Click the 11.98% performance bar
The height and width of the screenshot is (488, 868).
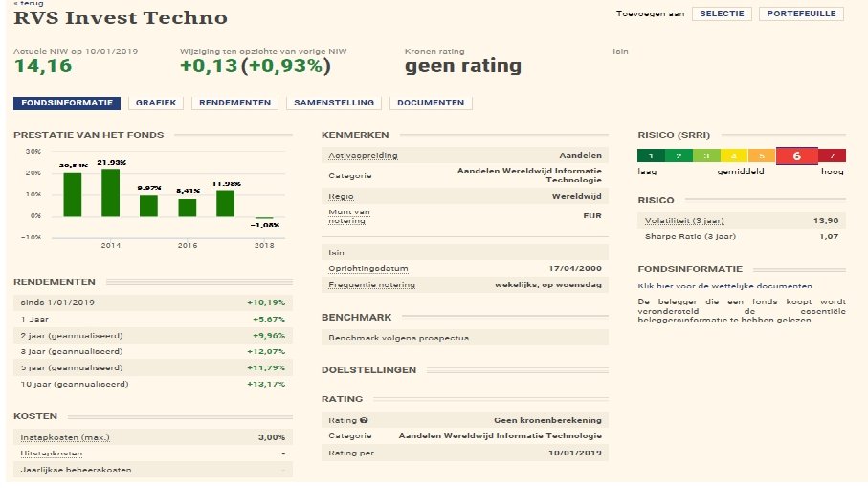pos(225,204)
